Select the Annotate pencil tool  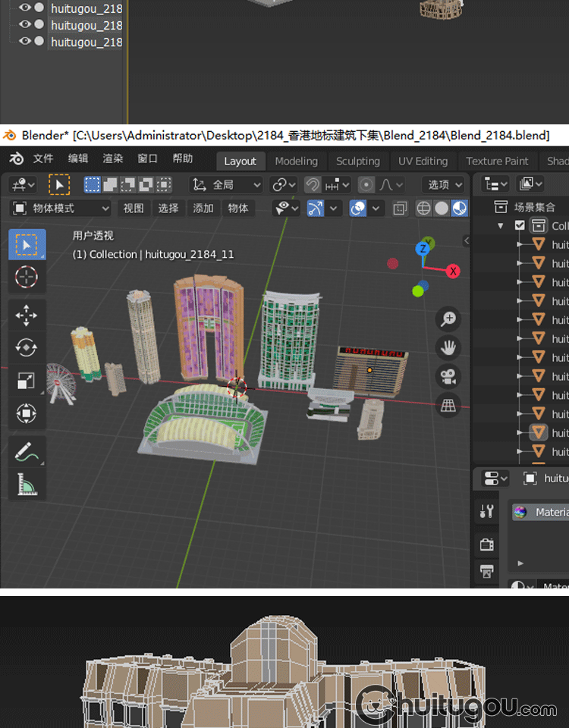(27, 451)
